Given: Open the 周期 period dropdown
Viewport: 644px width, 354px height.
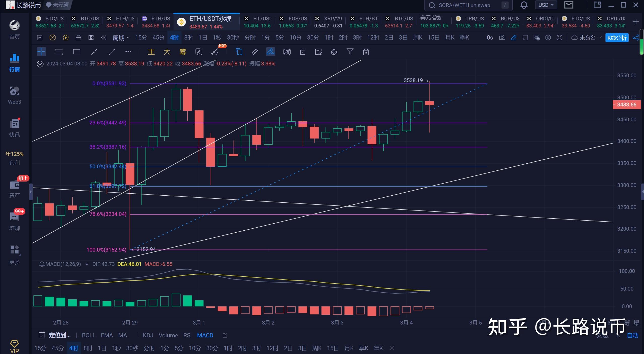Looking at the screenshot, I should 121,38.
